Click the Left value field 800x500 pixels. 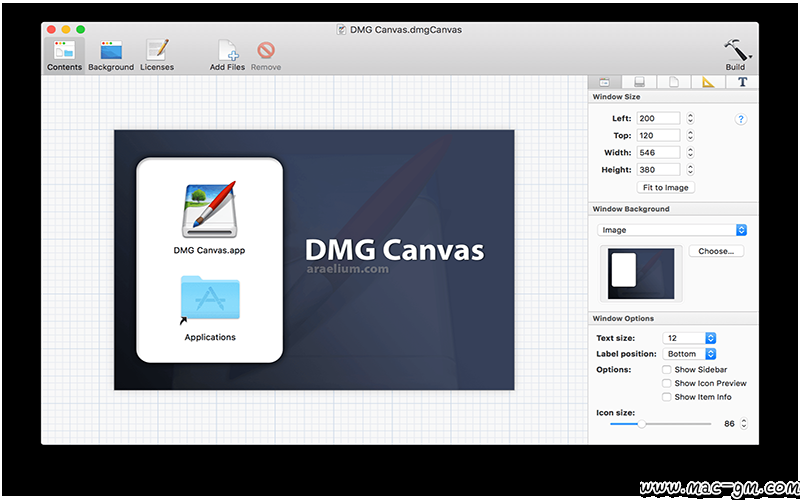658,118
